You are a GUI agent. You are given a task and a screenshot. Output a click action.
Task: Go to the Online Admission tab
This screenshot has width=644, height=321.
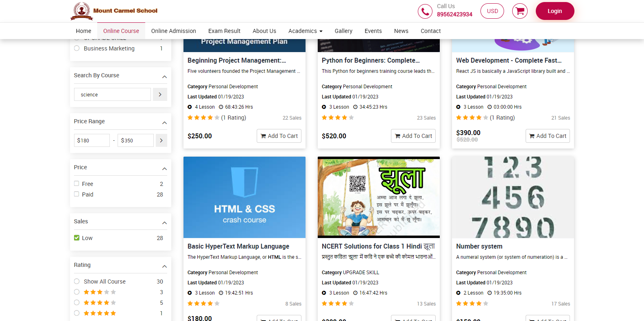(173, 31)
